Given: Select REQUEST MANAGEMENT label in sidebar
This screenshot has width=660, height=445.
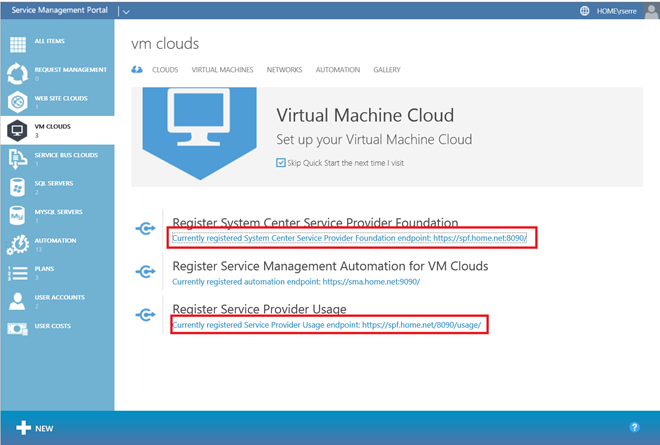Looking at the screenshot, I should (71, 69).
